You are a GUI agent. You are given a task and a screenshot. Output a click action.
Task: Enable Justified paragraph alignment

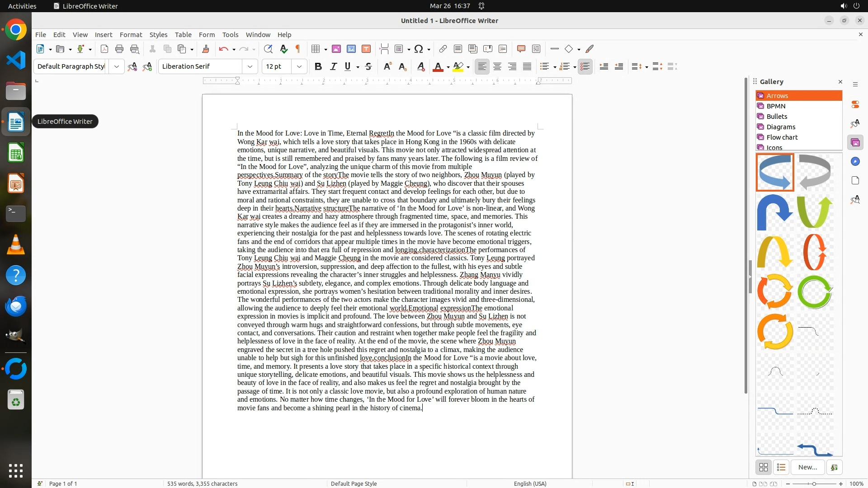527,66
